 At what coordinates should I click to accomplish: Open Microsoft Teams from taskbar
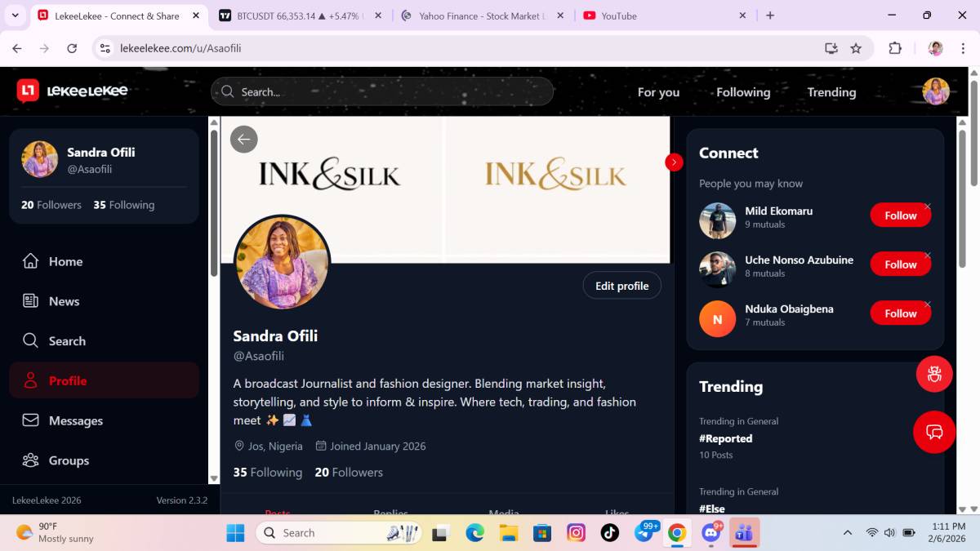744,533
